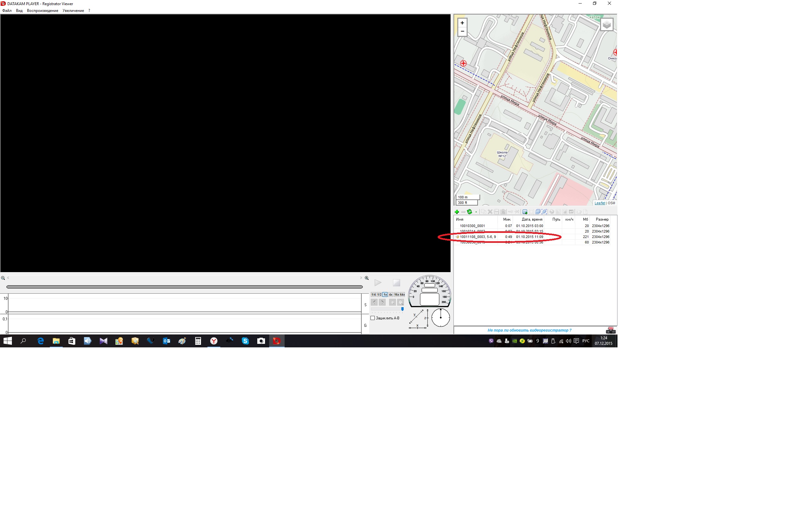Zoom in map with plus button
This screenshot has width=804, height=532.
[x=462, y=23]
